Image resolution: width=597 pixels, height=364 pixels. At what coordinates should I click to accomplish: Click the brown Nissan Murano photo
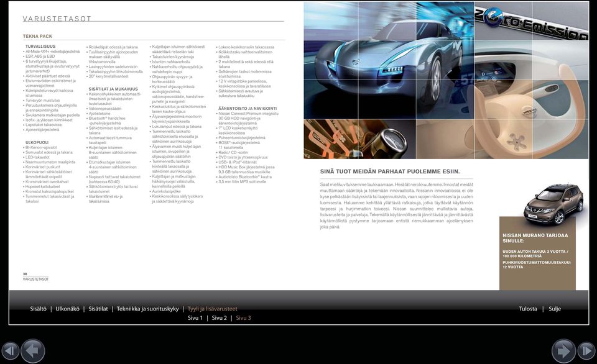(553, 204)
